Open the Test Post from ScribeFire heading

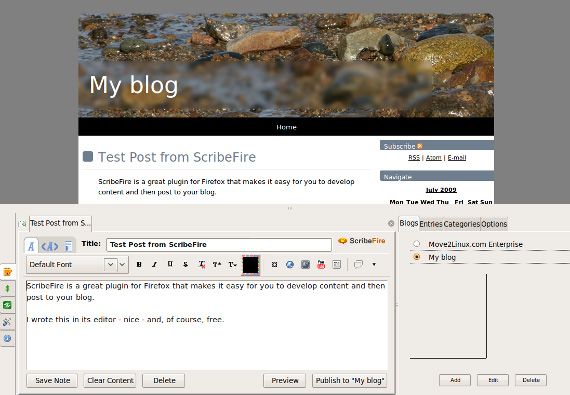point(177,157)
